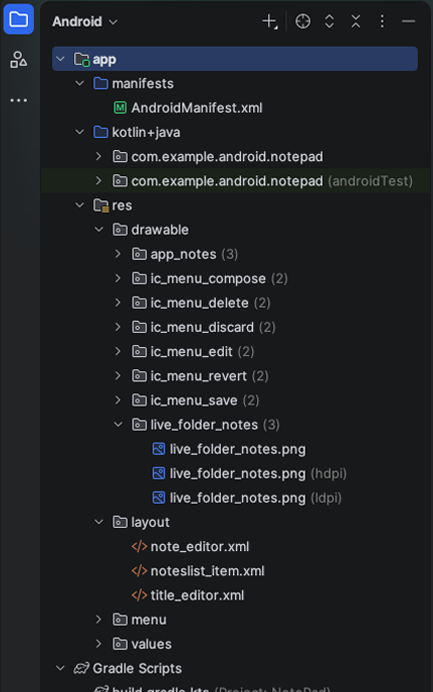Select live_folder_notes.png (hdpi) image file
Screen dimensions: 433x692
pos(249,474)
